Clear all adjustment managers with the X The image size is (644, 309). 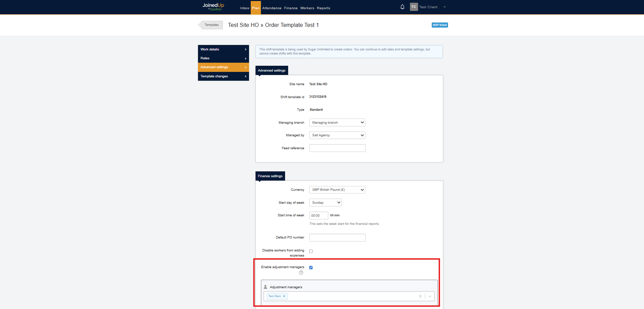(x=420, y=296)
